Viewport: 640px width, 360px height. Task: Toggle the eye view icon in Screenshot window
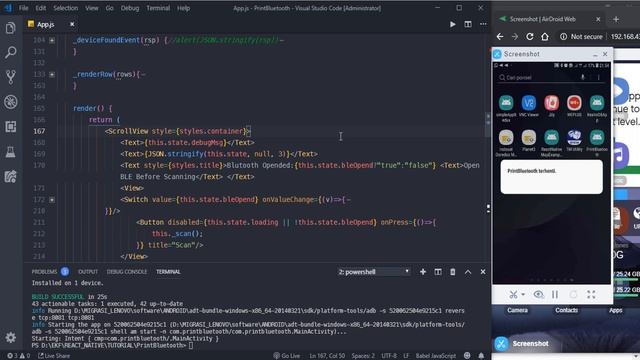coord(538,295)
